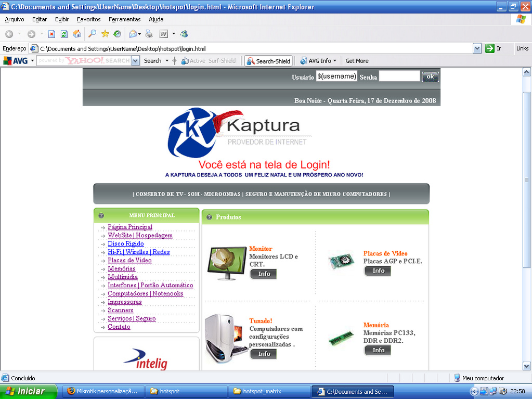Open the Ajuda menu
The width and height of the screenshot is (532, 399).
(x=156, y=19)
